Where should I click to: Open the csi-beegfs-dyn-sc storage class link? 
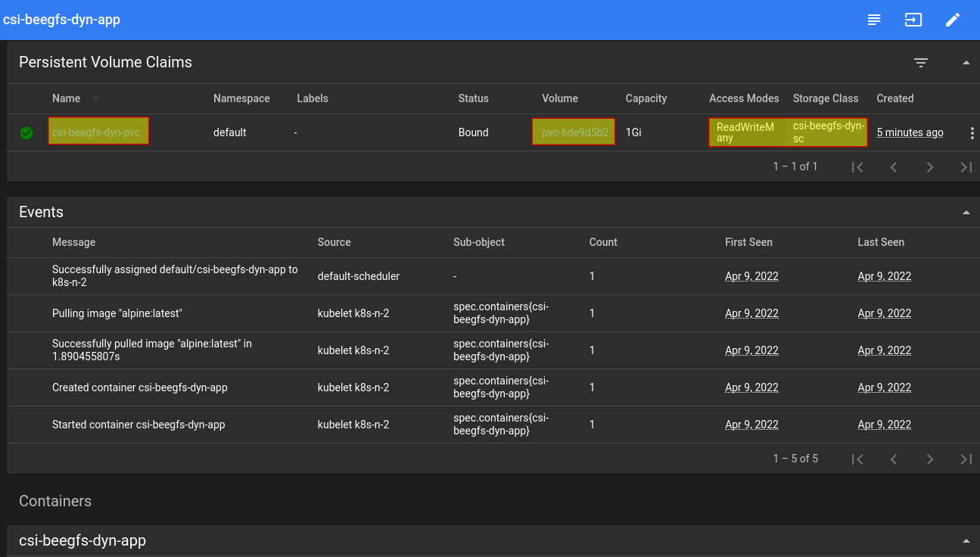(828, 132)
